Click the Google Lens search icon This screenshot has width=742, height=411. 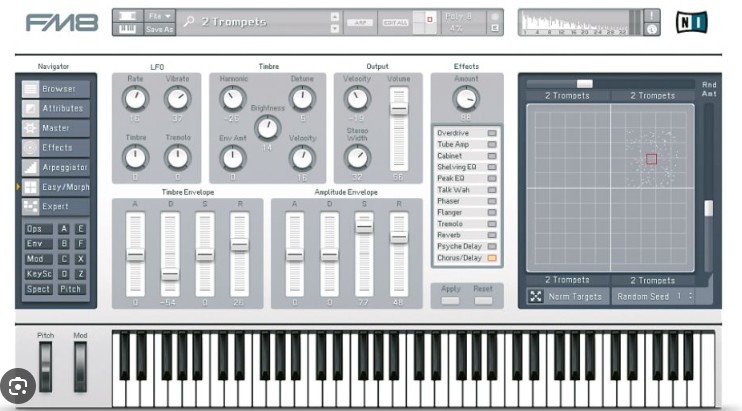tap(18, 387)
